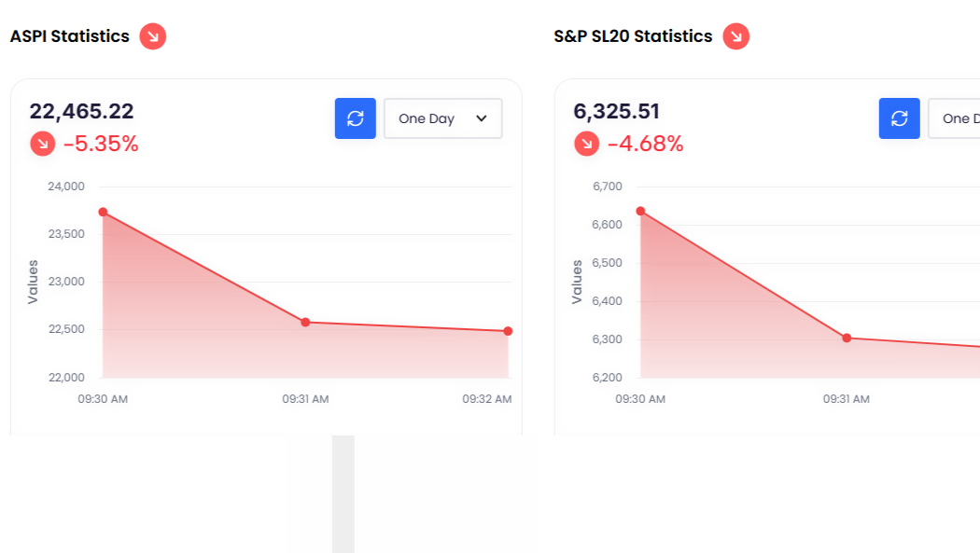Image resolution: width=980 pixels, height=553 pixels.
Task: Click the ASPI chart refresh button
Action: click(x=356, y=118)
